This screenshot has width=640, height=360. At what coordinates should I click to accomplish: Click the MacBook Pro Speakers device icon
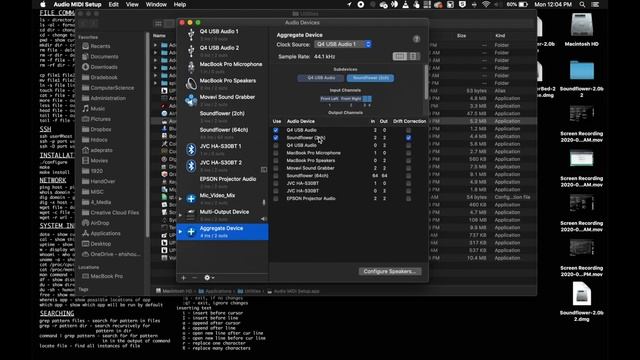[191, 84]
